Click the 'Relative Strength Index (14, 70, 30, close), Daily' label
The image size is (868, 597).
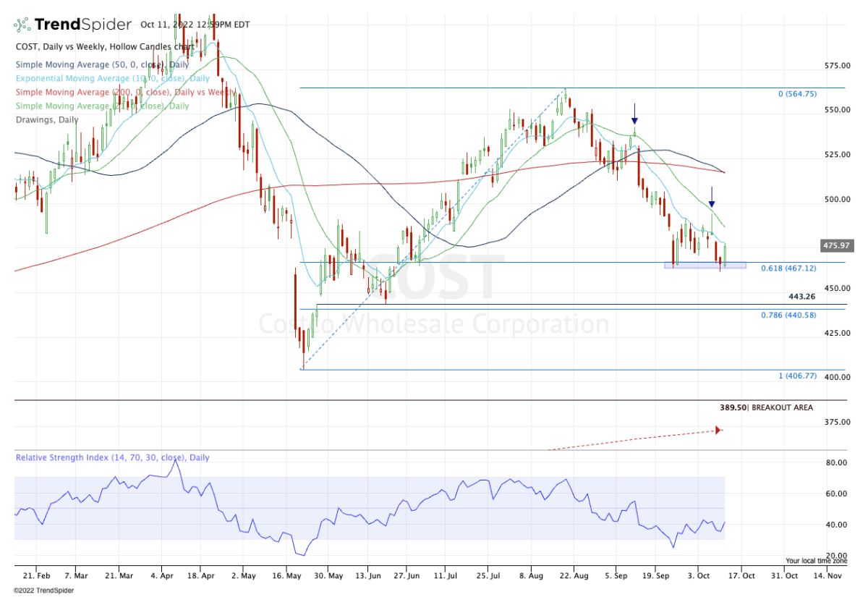point(113,457)
